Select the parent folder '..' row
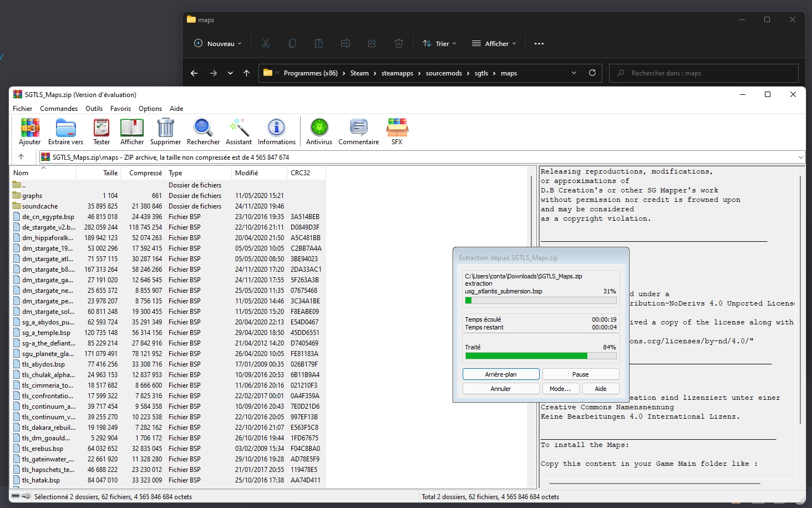Viewport: 812px width, 508px height. 166,185
